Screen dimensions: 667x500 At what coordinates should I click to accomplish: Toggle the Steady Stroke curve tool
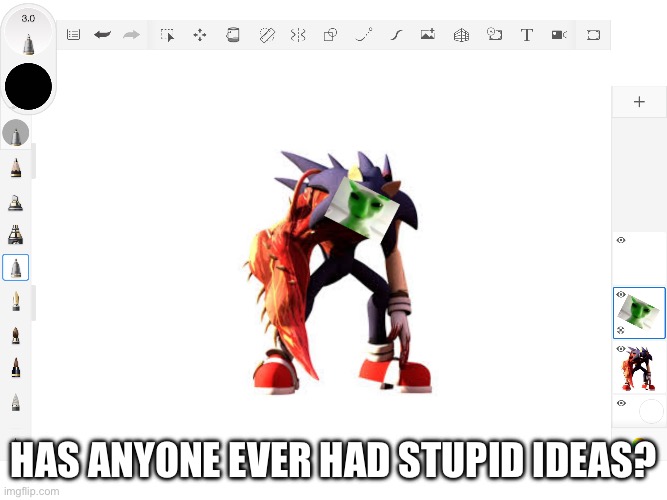coord(396,35)
